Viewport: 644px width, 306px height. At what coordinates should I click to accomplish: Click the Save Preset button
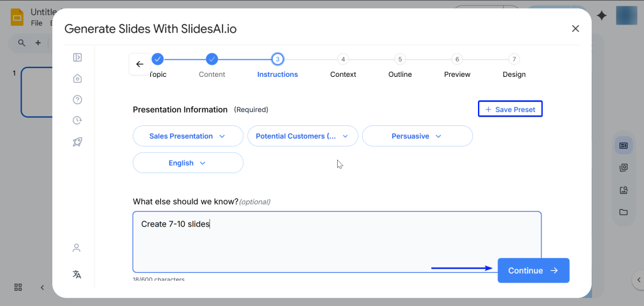[510, 110]
